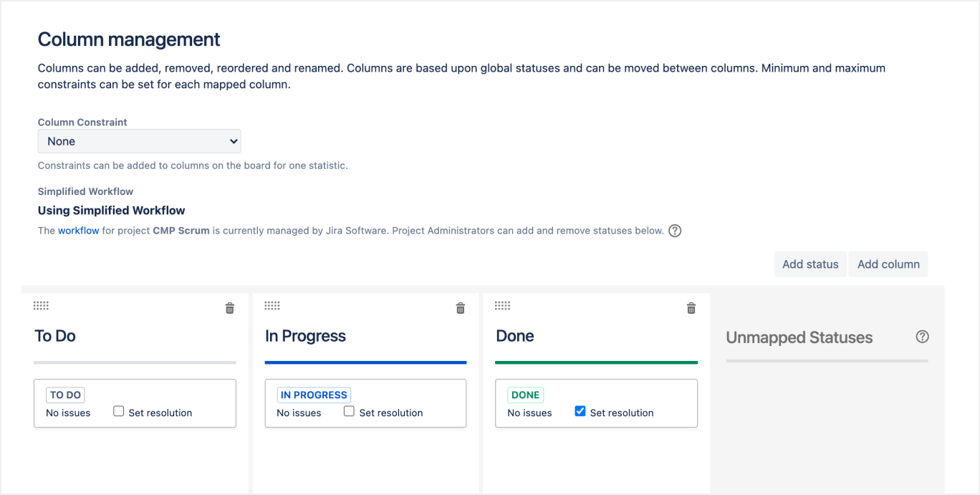Click the green DONE status badge

click(526, 395)
